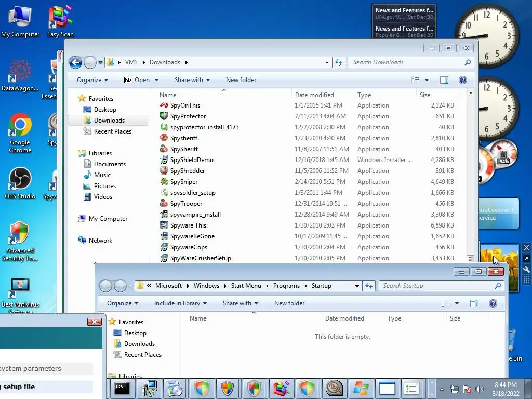The image size is (532, 399).
Task: Open the DataWagon desktop shortcut
Action: click(20, 75)
